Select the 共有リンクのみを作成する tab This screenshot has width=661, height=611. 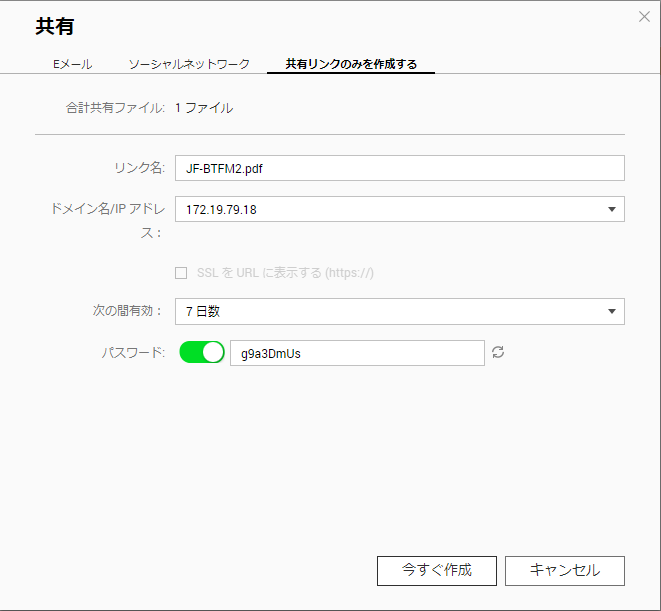tap(351, 64)
